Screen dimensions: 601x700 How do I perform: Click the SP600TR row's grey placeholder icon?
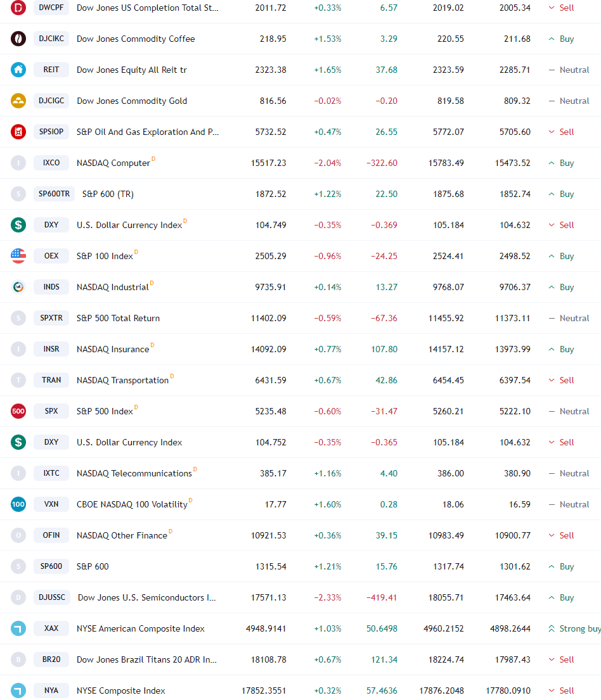click(x=18, y=194)
